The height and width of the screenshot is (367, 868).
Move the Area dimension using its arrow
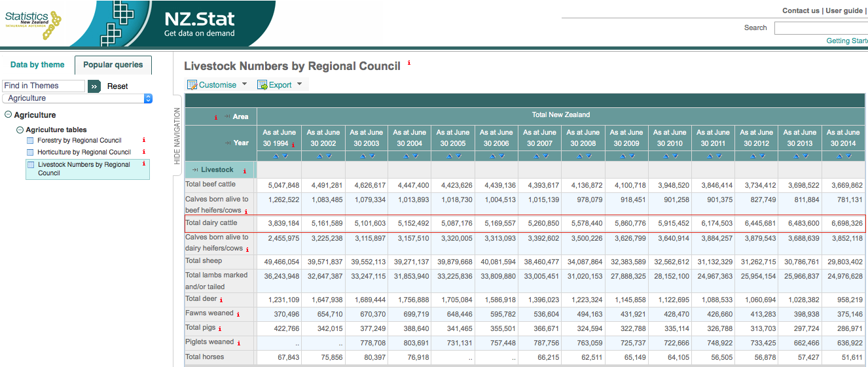[226, 116]
